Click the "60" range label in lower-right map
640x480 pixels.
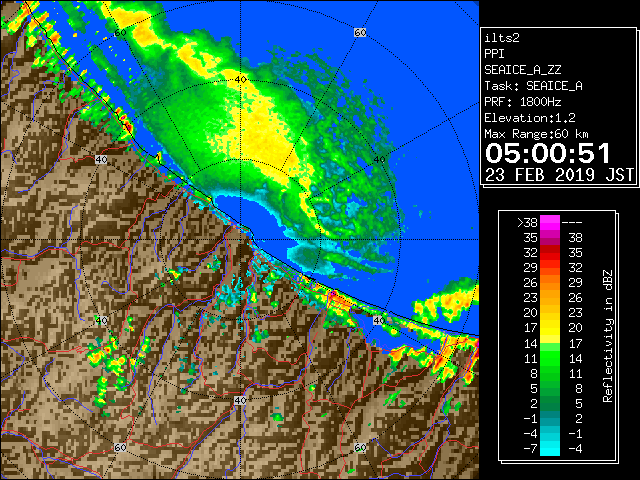pyautogui.click(x=360, y=447)
